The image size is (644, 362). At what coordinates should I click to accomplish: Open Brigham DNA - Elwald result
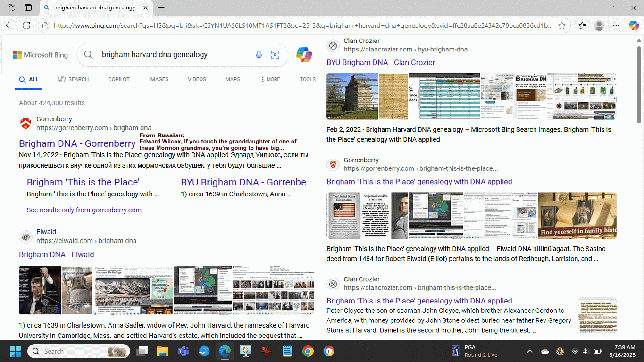[57, 254]
